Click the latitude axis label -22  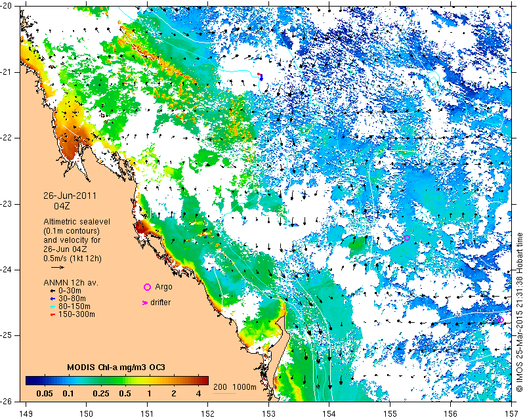coord(7,138)
